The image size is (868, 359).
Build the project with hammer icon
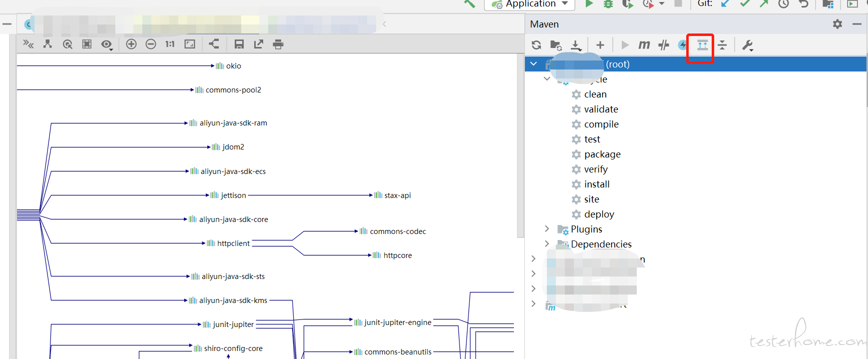469,3
